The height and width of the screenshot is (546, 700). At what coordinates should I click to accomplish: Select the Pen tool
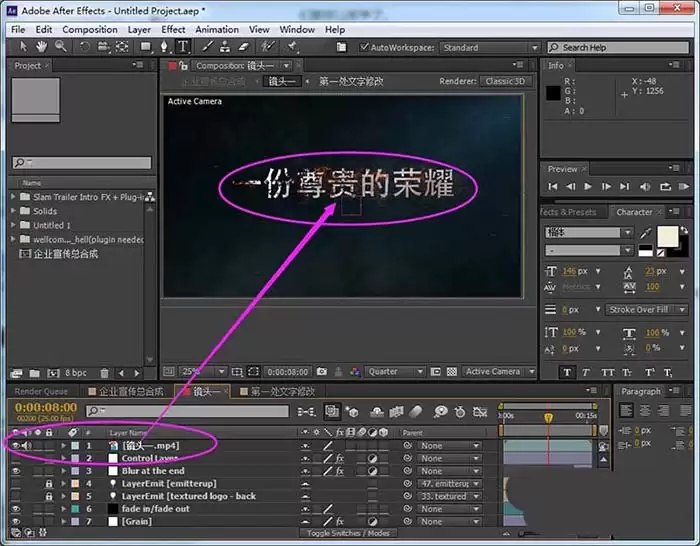164,46
